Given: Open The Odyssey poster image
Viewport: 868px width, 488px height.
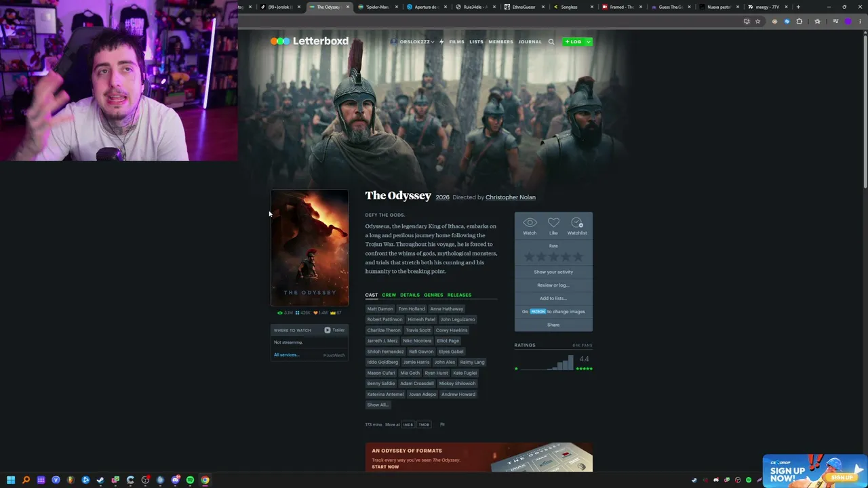Looking at the screenshot, I should click(309, 248).
